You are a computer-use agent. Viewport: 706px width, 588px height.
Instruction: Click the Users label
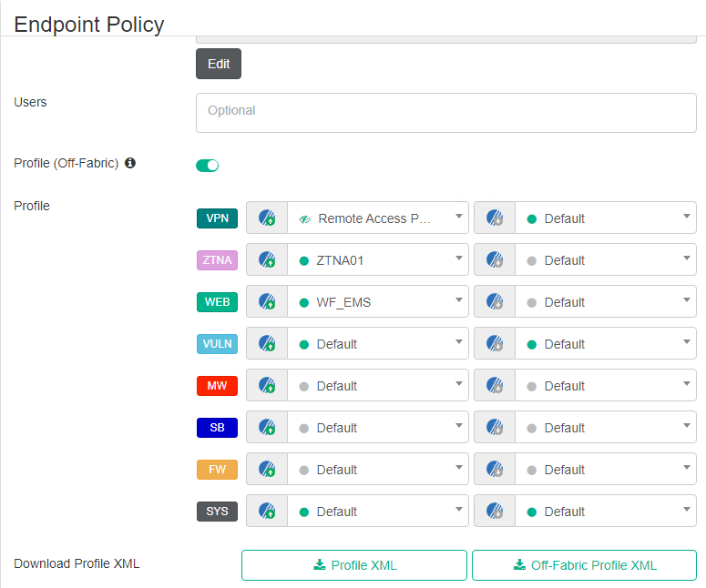30,102
